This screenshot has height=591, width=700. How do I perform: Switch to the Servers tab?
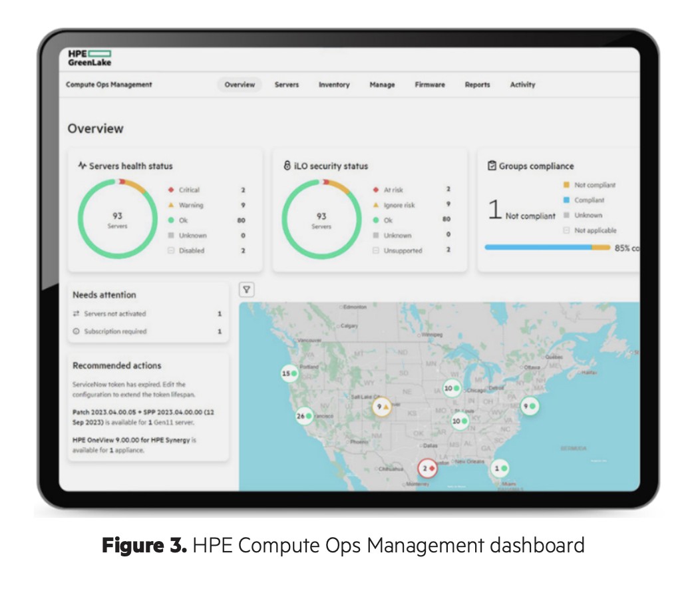[x=287, y=85]
